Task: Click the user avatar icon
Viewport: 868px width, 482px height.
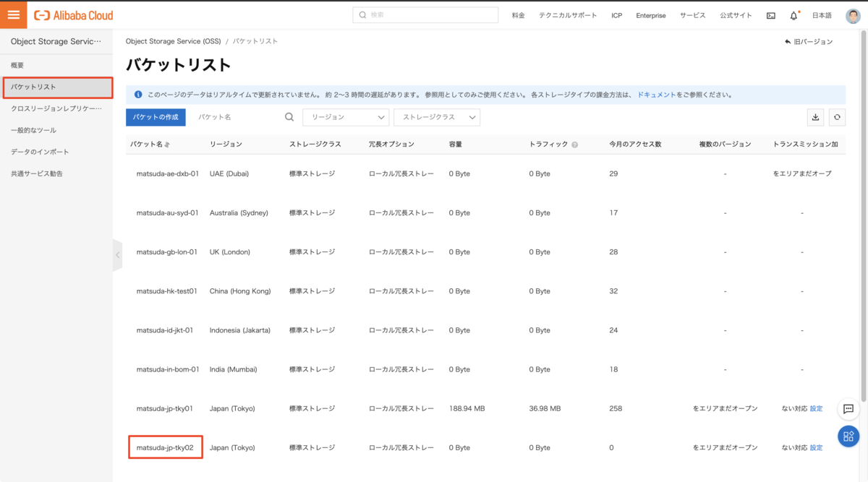Action: pos(853,15)
